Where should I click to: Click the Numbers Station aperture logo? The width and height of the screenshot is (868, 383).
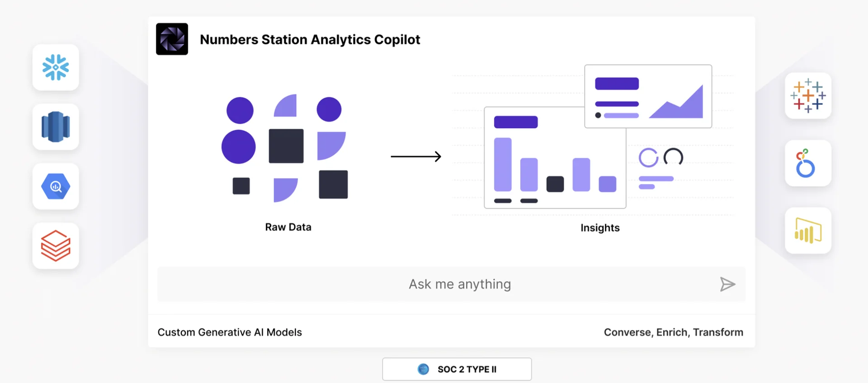(172, 39)
